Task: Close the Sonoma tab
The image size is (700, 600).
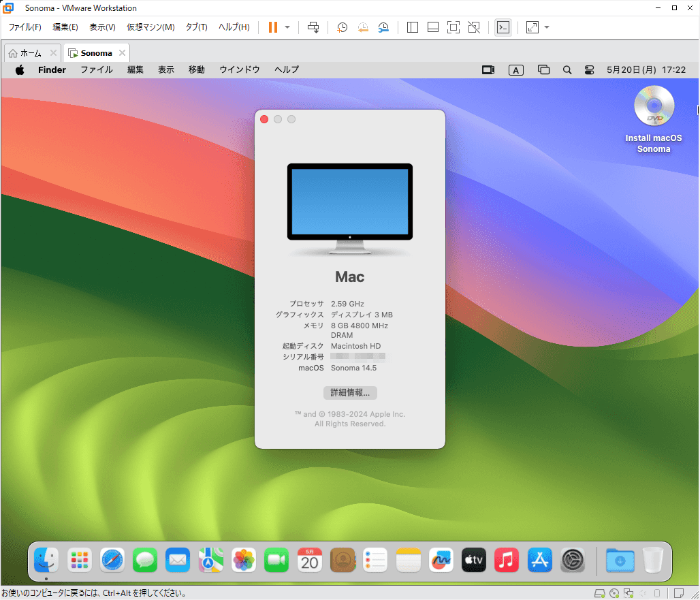Action: coord(122,52)
